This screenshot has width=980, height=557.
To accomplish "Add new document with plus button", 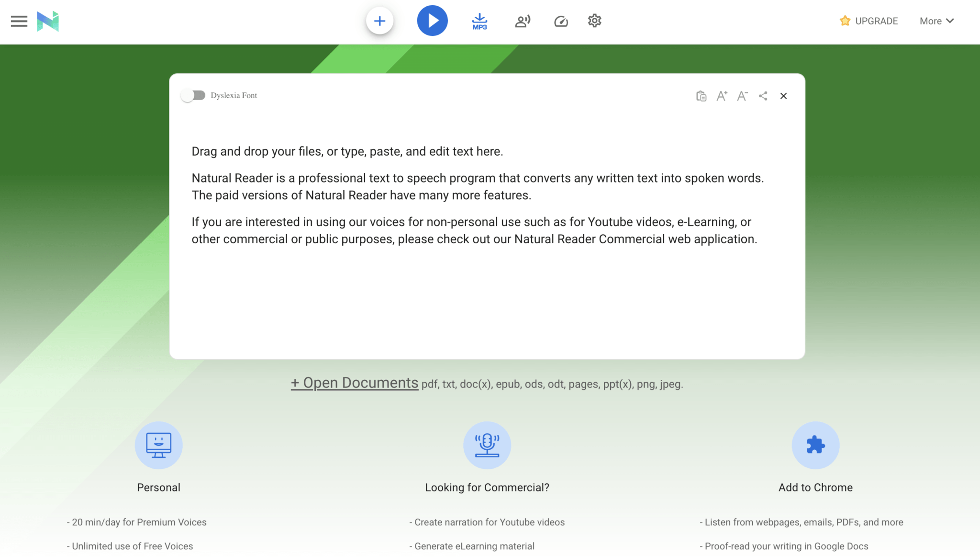I will click(x=379, y=21).
